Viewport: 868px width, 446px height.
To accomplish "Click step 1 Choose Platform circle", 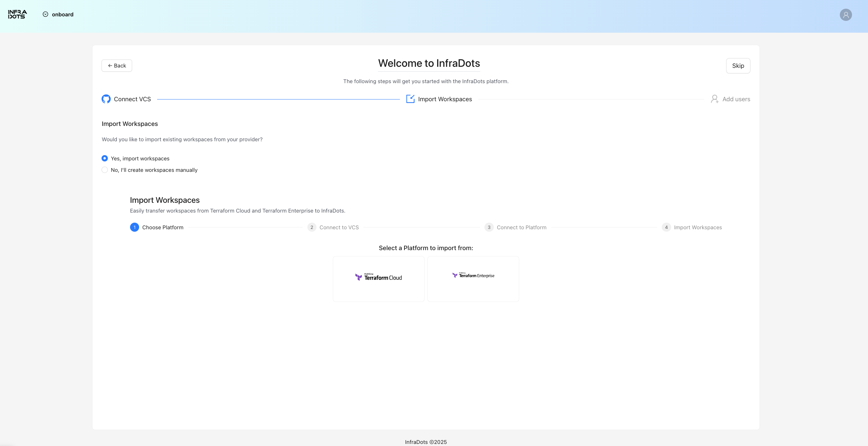I will click(135, 228).
